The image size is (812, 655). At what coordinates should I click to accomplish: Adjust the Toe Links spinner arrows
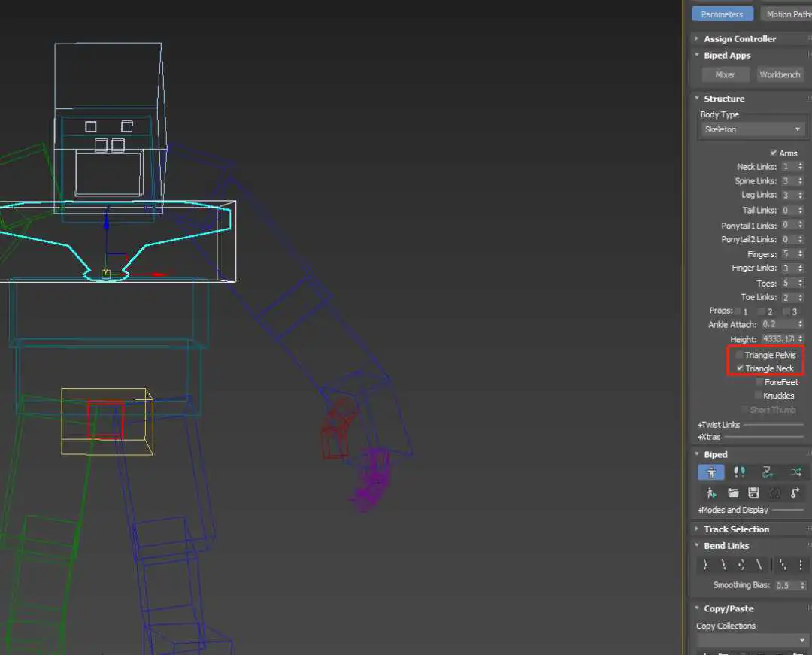(x=800, y=297)
